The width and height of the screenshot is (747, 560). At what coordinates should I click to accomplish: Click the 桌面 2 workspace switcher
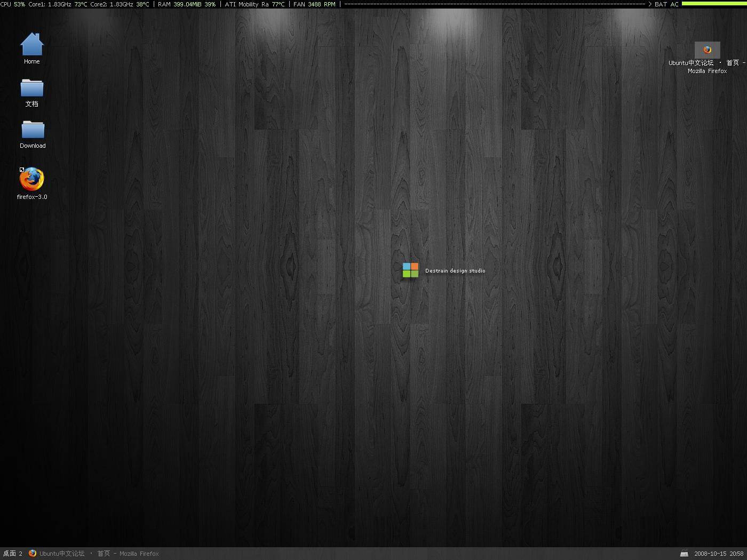(x=13, y=554)
